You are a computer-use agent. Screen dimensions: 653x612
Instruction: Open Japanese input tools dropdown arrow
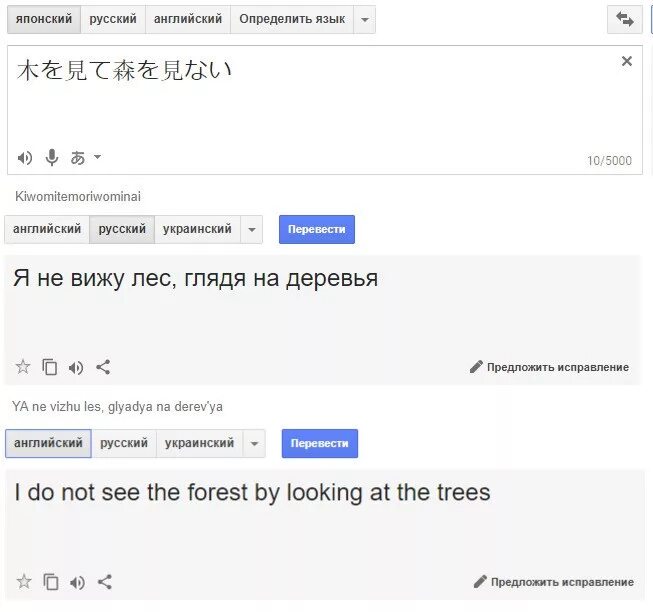[x=97, y=157]
